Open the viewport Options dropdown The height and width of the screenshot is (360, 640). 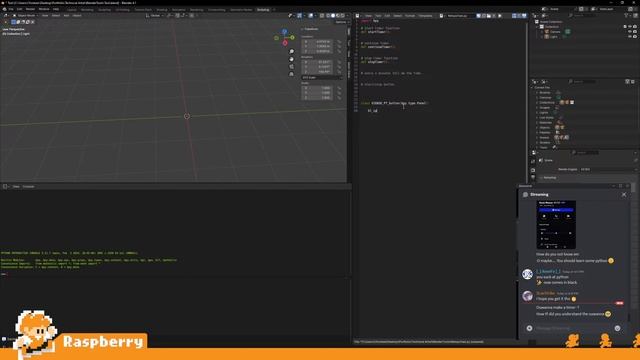coord(341,22)
